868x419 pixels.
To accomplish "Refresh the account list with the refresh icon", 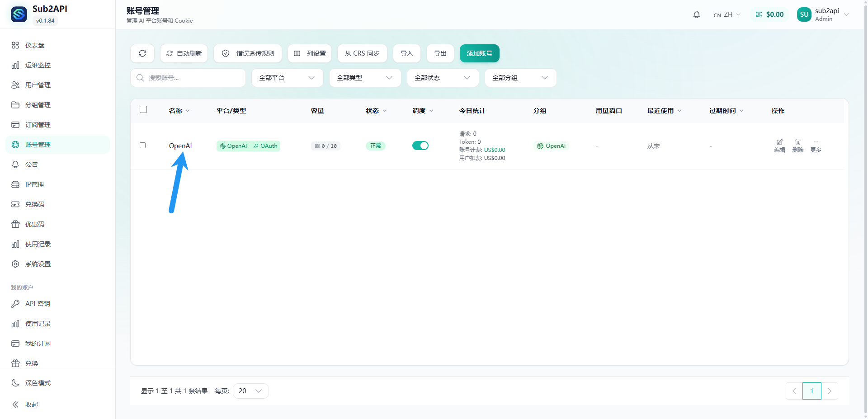I will [x=142, y=53].
